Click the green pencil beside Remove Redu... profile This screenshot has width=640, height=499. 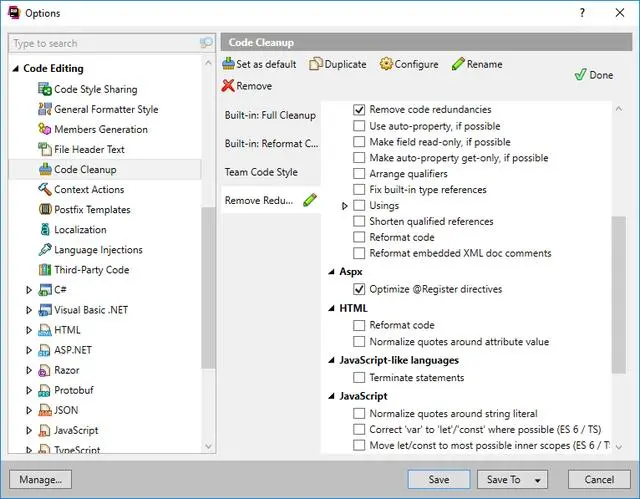310,200
